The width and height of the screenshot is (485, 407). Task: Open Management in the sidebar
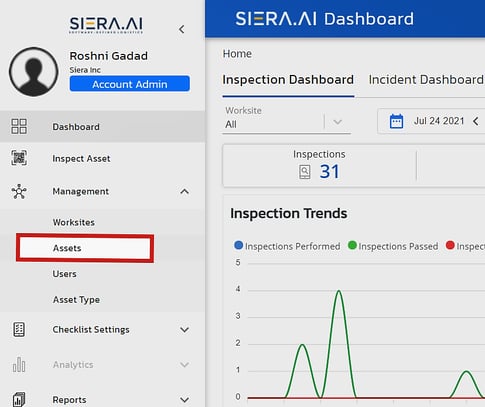[x=102, y=191]
